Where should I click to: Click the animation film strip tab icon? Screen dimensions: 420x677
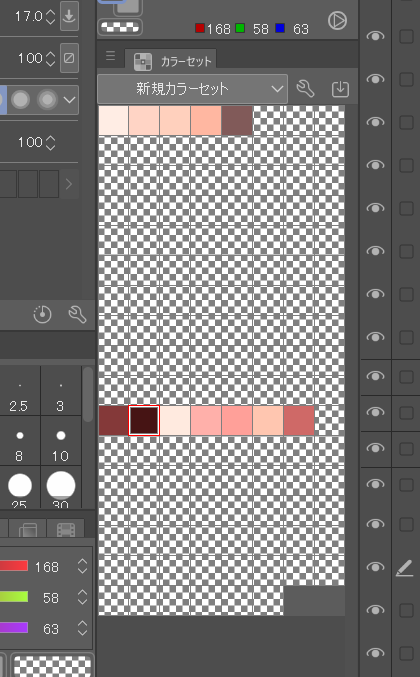[66, 529]
